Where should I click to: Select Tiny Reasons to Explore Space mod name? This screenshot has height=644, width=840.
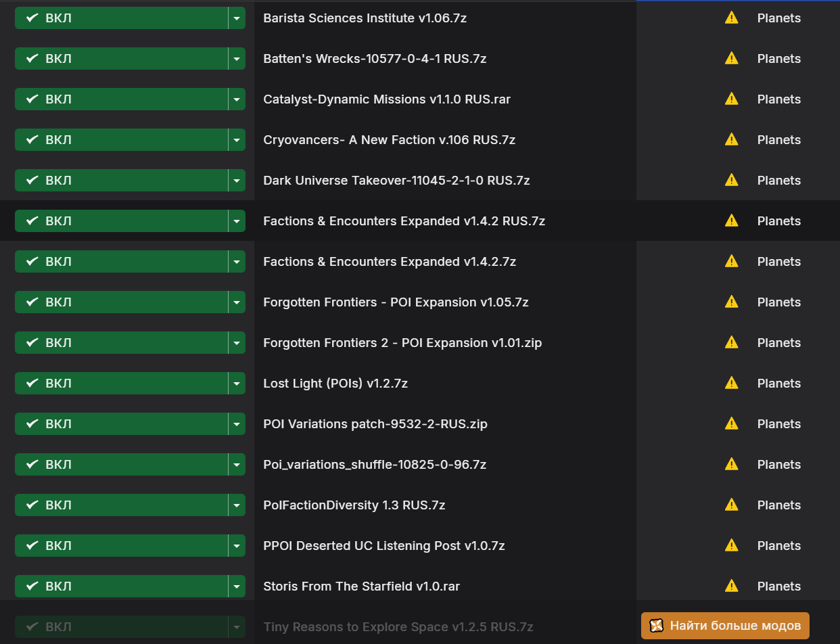pos(398,627)
